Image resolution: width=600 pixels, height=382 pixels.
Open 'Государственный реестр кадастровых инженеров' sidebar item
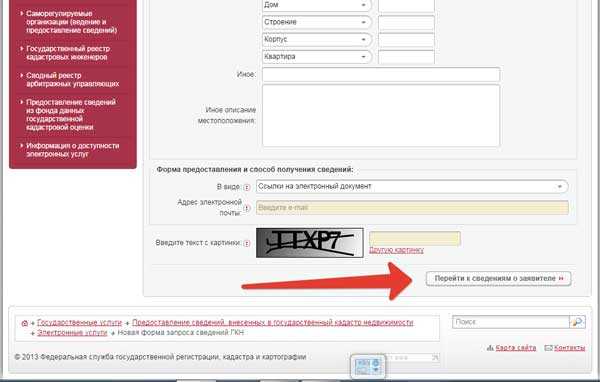point(68,53)
